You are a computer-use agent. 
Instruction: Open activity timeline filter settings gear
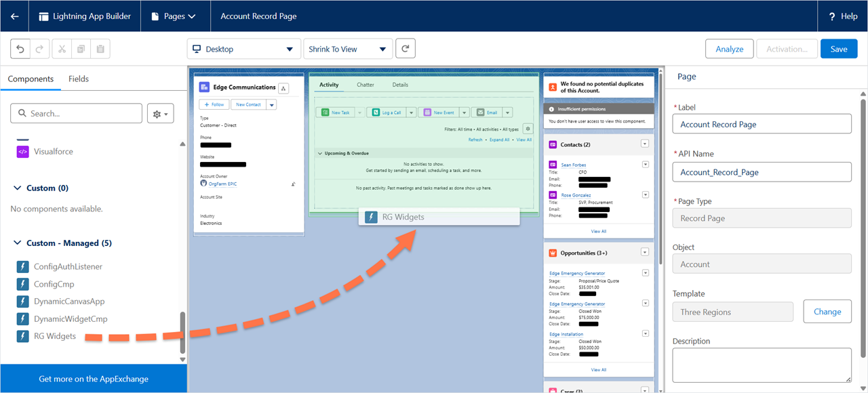point(528,129)
